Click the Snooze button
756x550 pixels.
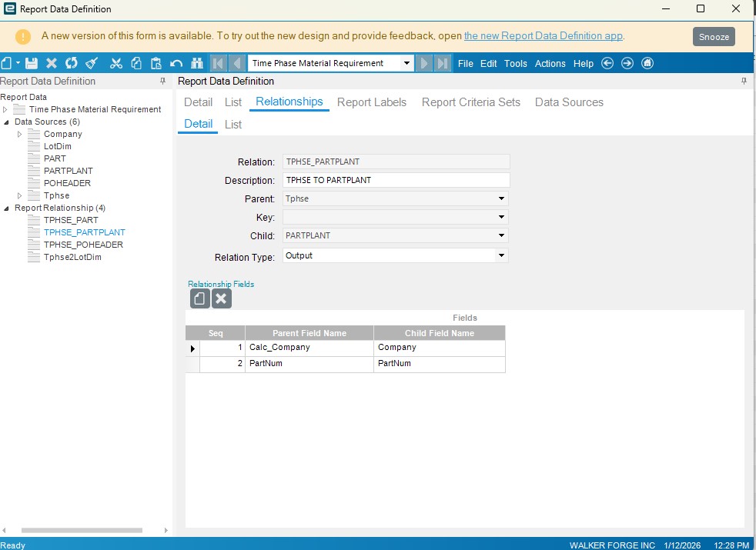click(714, 36)
